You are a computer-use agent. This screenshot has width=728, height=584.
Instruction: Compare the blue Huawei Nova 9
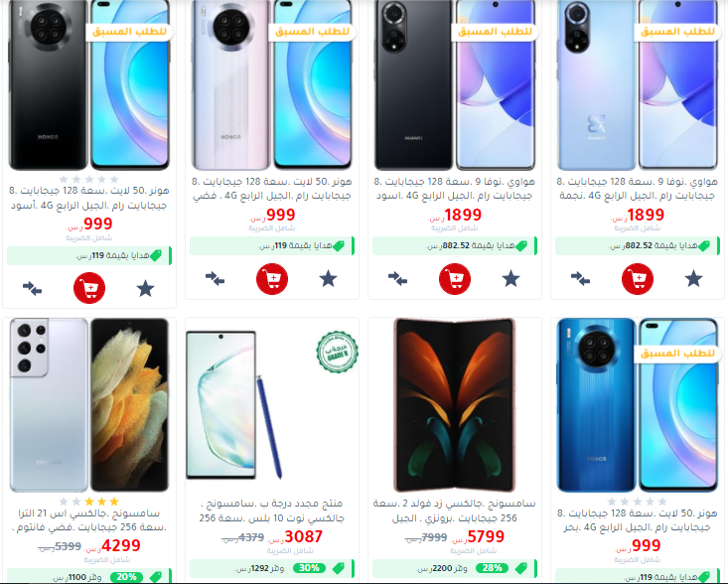[580, 279]
